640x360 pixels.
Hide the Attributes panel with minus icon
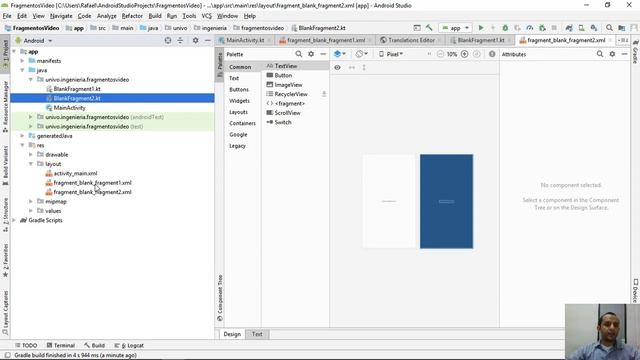coord(624,54)
